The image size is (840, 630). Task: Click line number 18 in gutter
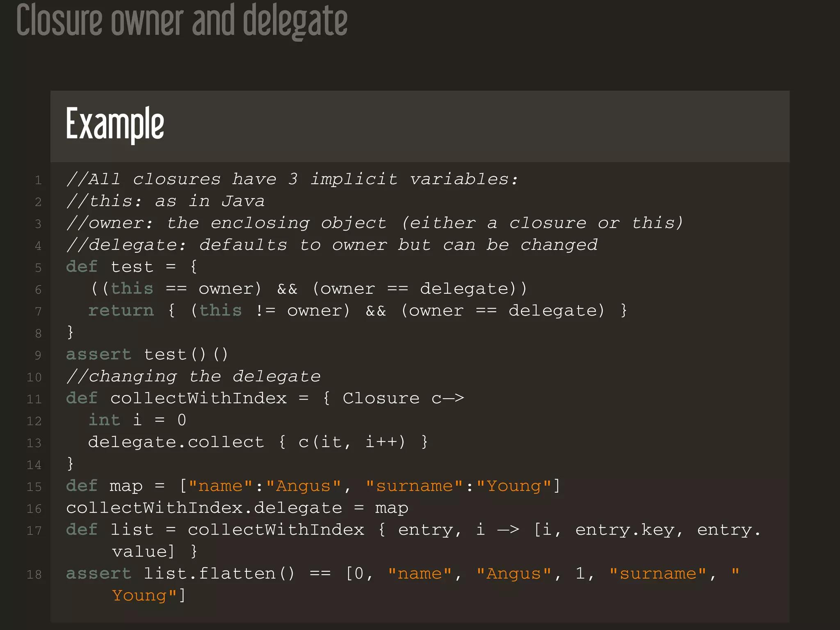click(x=34, y=574)
